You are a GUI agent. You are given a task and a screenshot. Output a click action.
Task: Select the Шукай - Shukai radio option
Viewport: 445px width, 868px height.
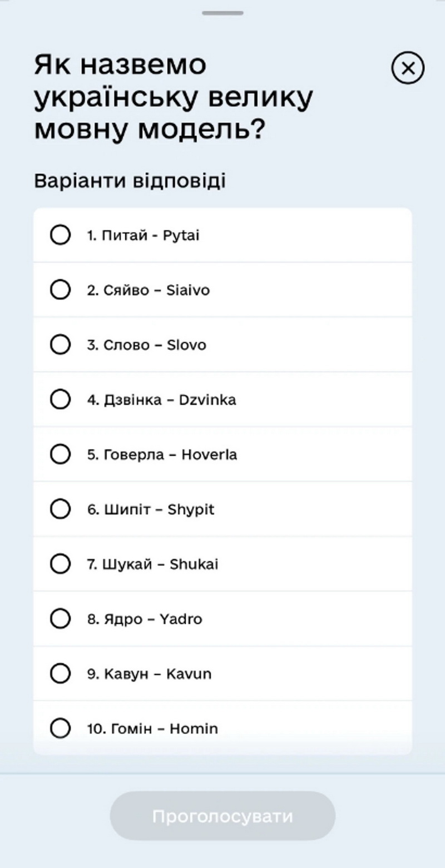60,564
